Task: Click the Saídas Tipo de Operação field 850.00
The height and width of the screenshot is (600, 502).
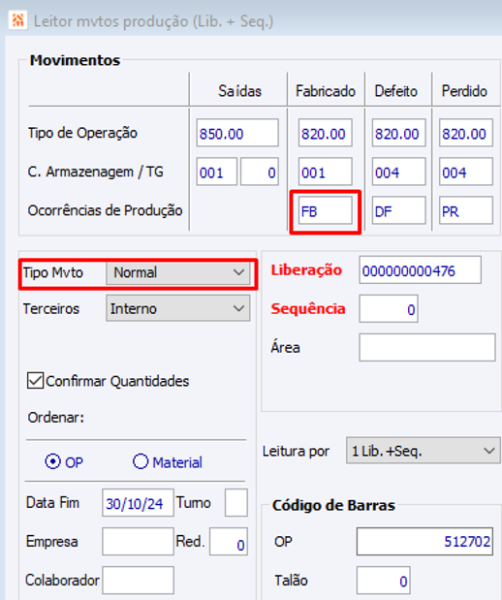Action: point(237,134)
